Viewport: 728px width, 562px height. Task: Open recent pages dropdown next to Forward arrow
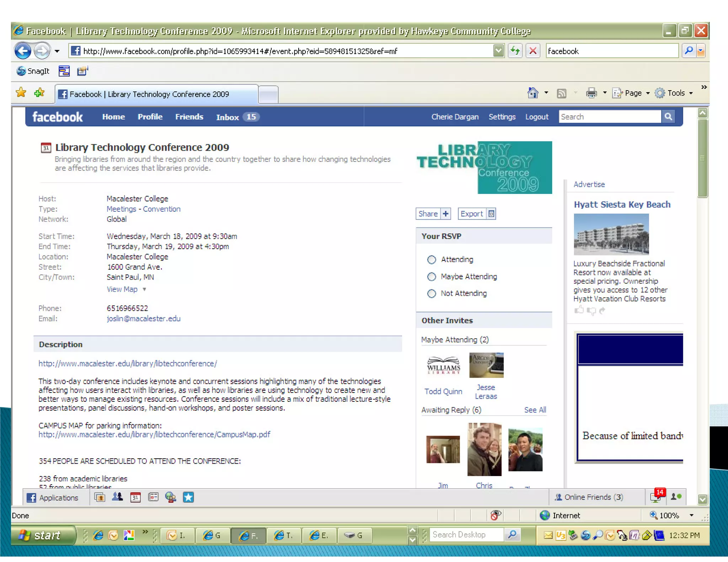[x=57, y=51]
